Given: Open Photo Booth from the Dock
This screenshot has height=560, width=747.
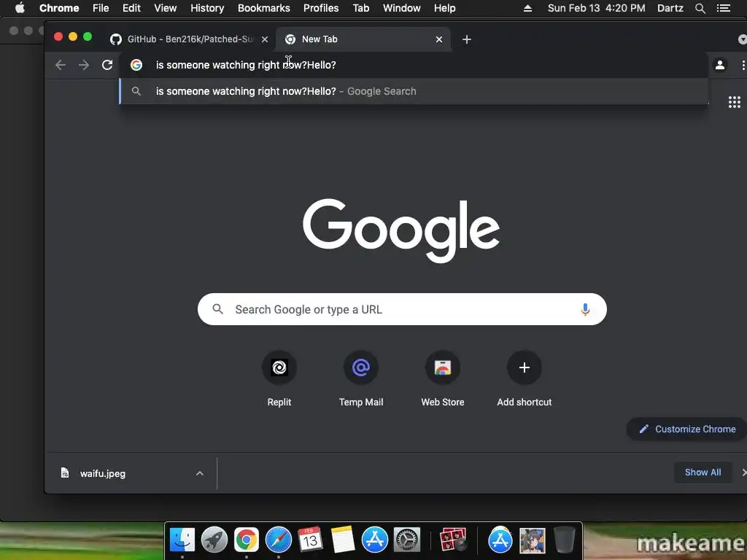Looking at the screenshot, I should point(453,540).
